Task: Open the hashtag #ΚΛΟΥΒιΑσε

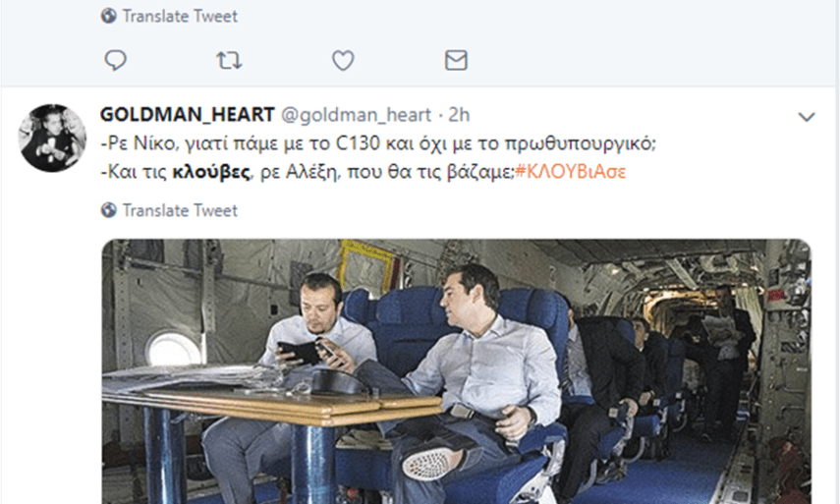Action: pos(570,172)
